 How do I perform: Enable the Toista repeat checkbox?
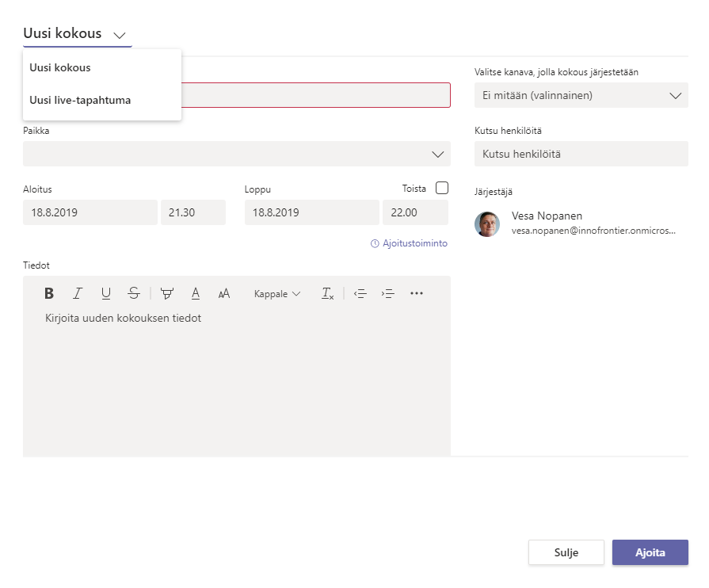(442, 188)
